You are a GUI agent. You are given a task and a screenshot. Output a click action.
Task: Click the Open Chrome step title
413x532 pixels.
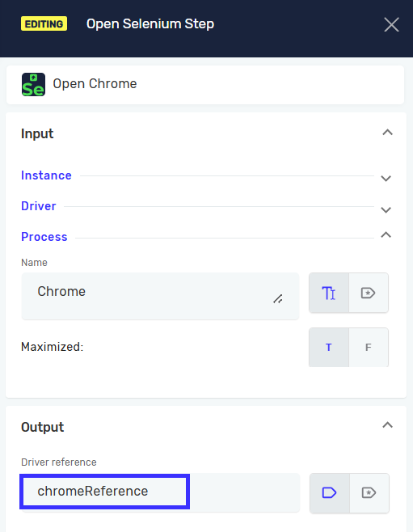[95, 84]
